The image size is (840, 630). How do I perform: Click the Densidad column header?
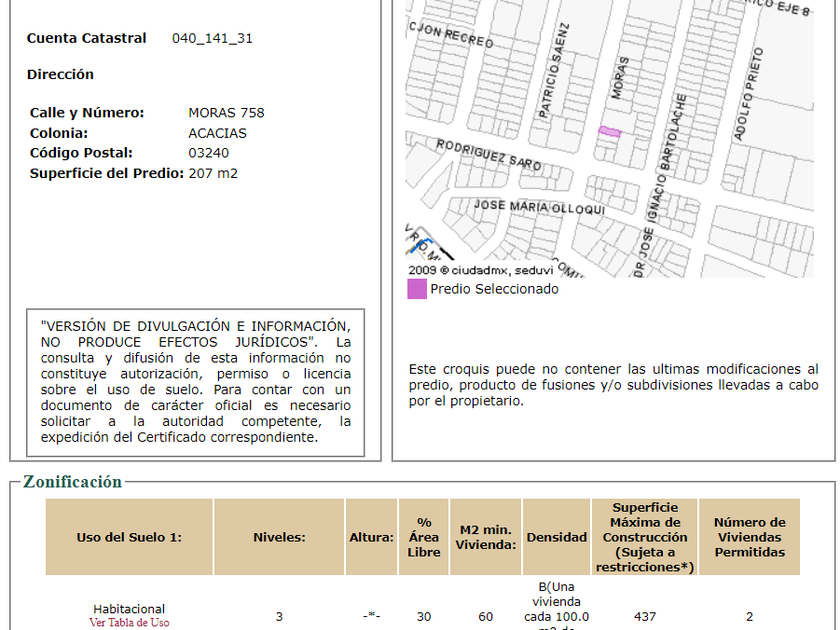pyautogui.click(x=557, y=537)
